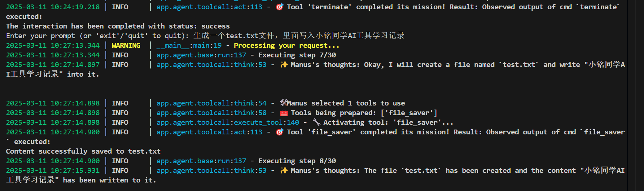Open app.agent.toolcall:think:53 link at 10:27:15.931

coord(211,170)
